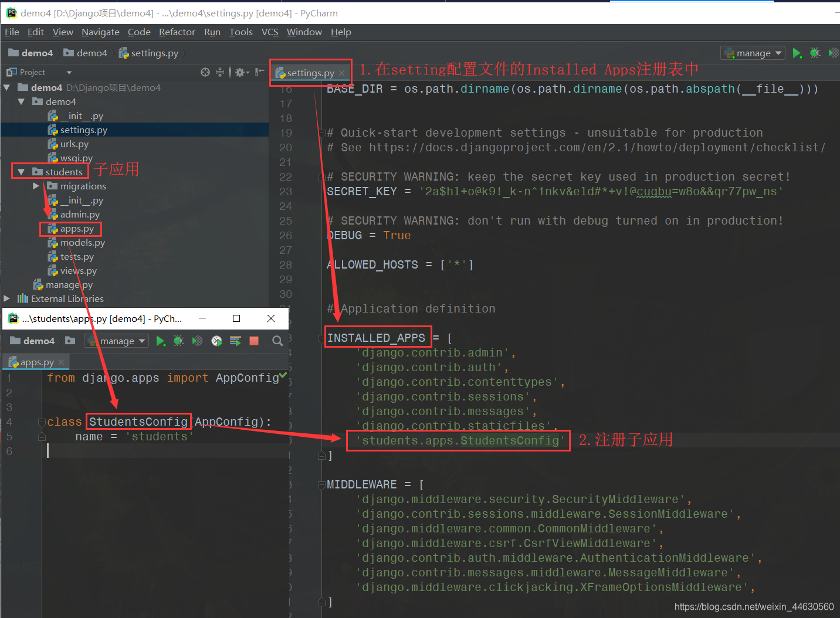Image resolution: width=840 pixels, height=618 pixels.
Task: Collapse all in Project panel
Action: pyautogui.click(x=220, y=72)
